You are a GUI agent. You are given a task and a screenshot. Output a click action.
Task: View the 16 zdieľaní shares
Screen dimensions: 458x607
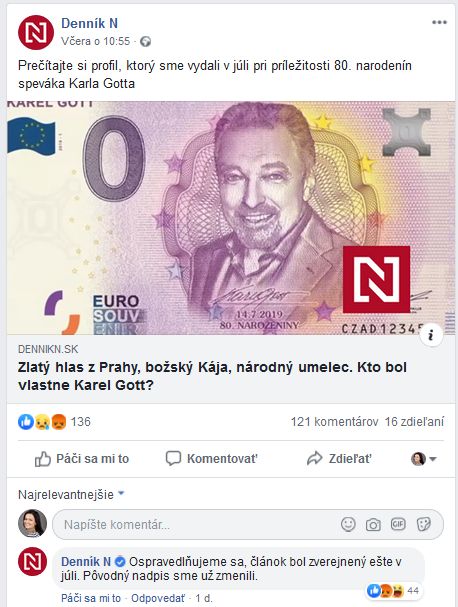pos(414,422)
